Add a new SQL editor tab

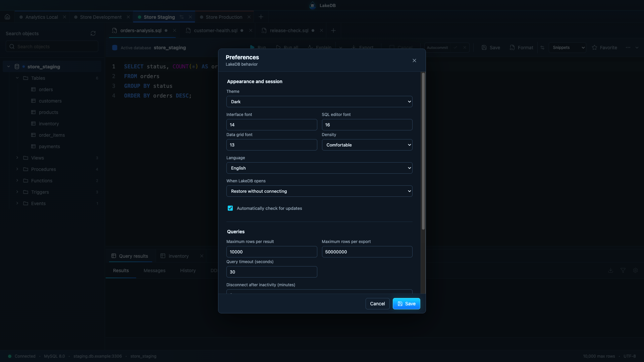(333, 31)
